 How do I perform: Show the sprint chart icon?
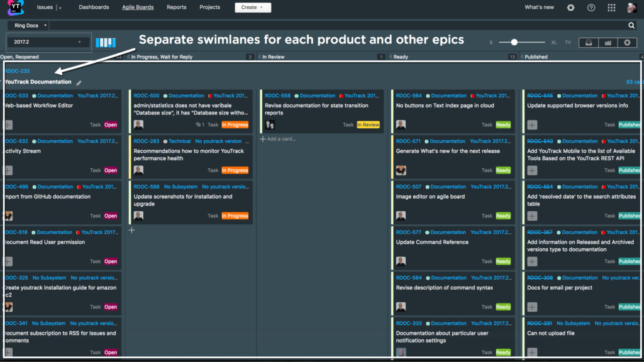608,42
